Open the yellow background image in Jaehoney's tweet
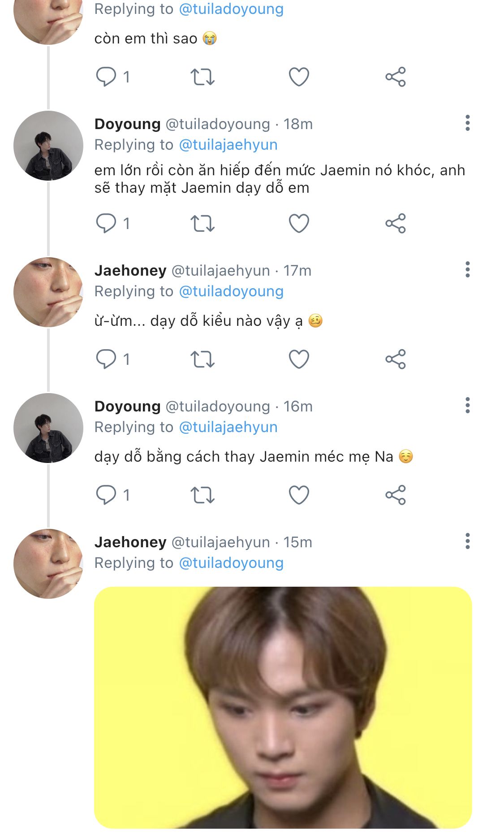Viewport: 504px width, 835px height. [x=283, y=707]
